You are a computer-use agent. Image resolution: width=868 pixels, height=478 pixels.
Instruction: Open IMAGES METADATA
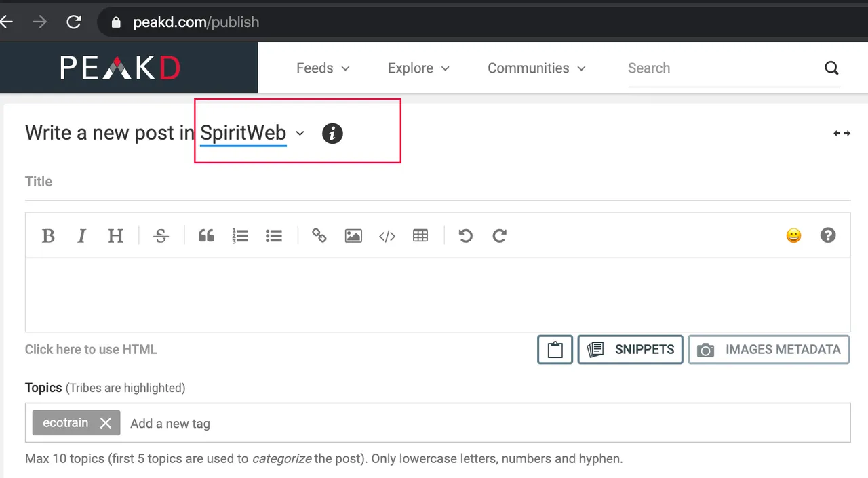769,350
